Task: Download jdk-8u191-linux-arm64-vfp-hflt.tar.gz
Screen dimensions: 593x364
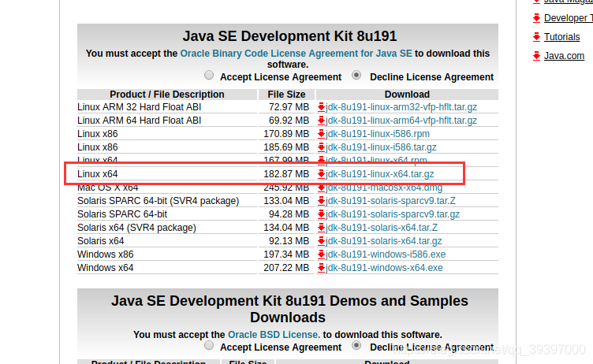Action: click(x=401, y=121)
